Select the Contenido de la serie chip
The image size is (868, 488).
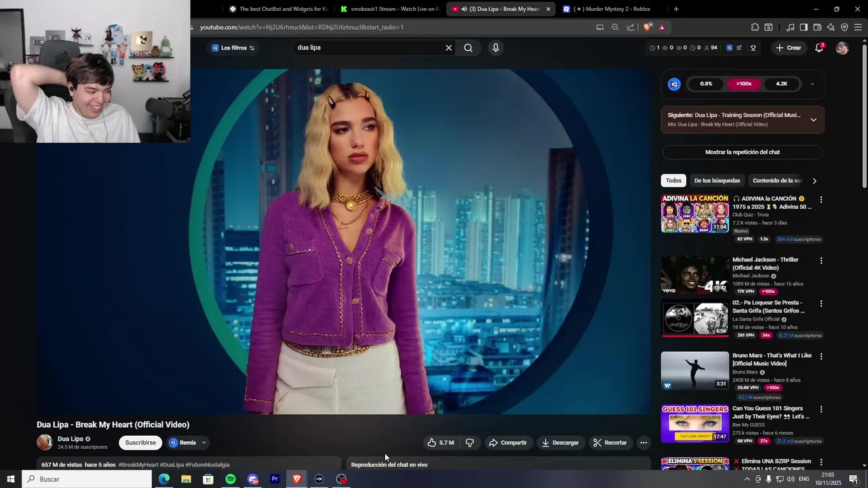[777, 181]
